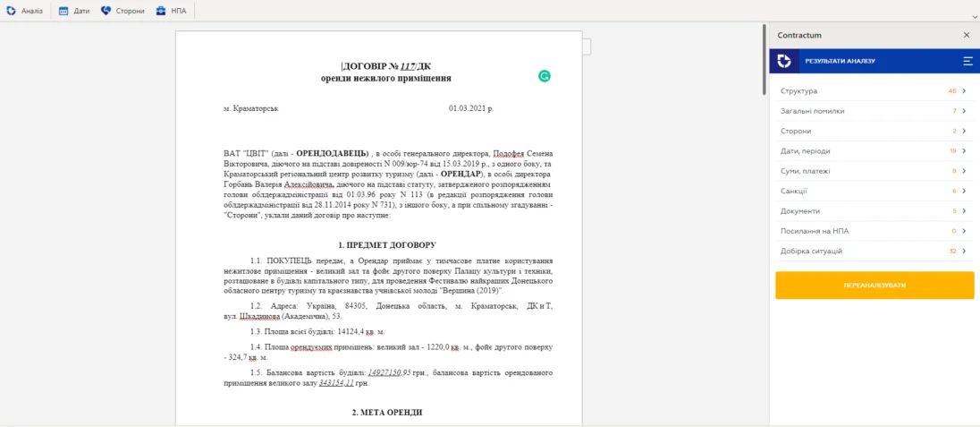Click the РЕЗУЛЬТАТИ АНАЛІЗУ header text
This screenshot has height=427, width=980.
840,62
